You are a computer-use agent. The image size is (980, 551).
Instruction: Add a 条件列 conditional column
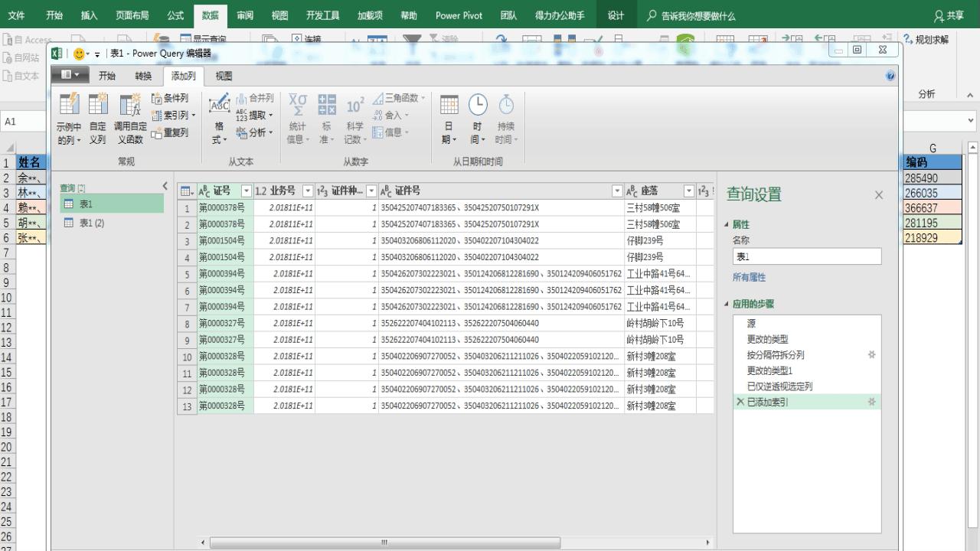click(x=170, y=99)
